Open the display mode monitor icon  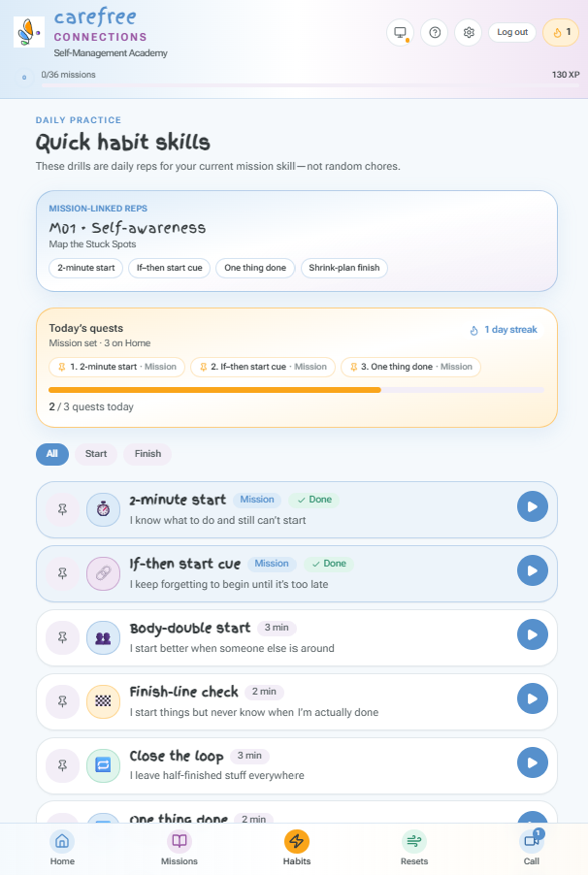click(400, 32)
